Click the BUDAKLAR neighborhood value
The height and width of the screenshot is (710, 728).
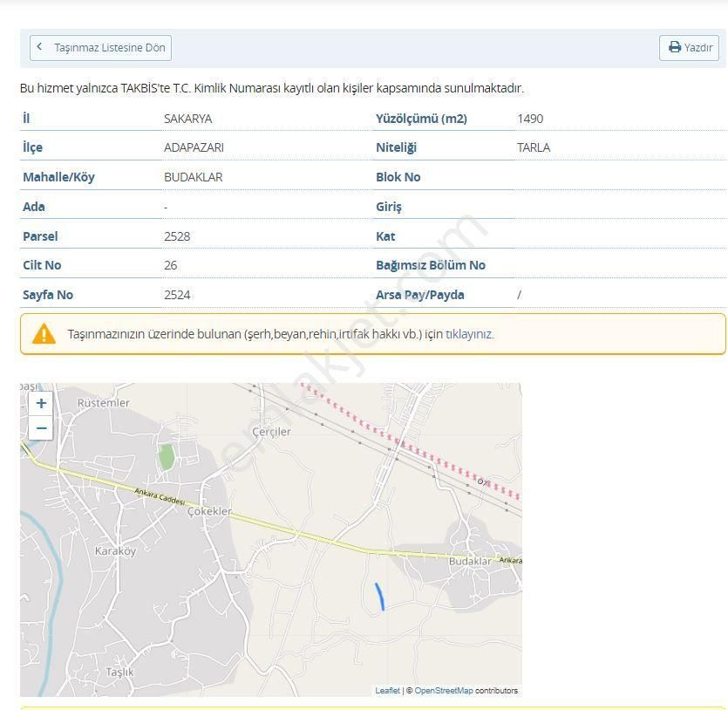194,177
